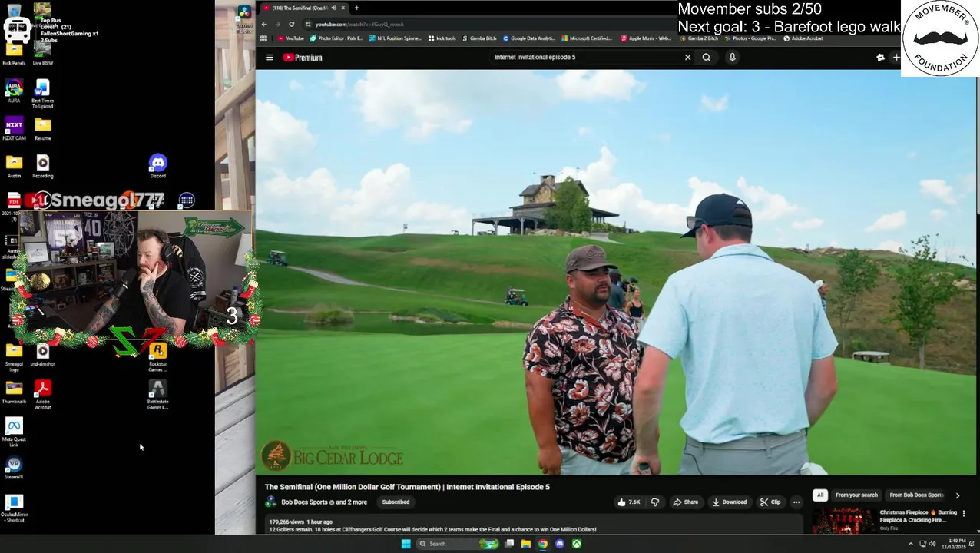Open Chrome from the taskbar
This screenshot has width=980, height=553.
542,544
